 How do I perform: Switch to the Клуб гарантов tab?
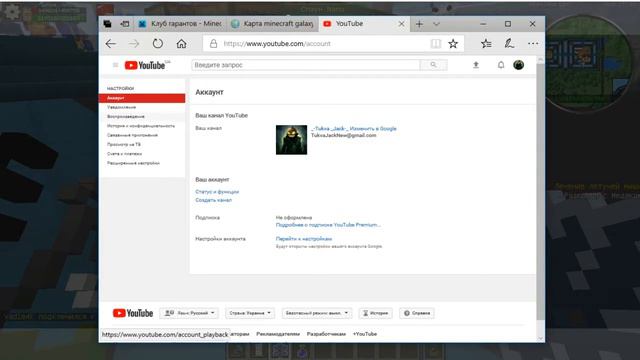[x=180, y=24]
